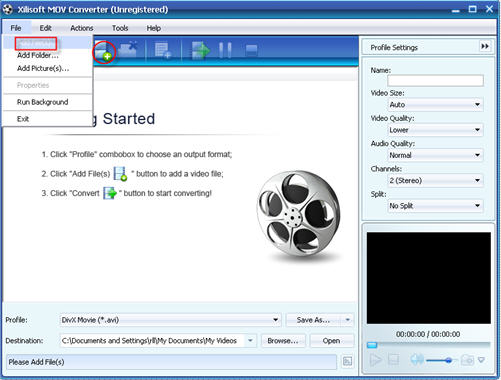The height and width of the screenshot is (380, 501).
Task: Collapse the Profile Settings panel with double-arrow
Action: tap(485, 46)
